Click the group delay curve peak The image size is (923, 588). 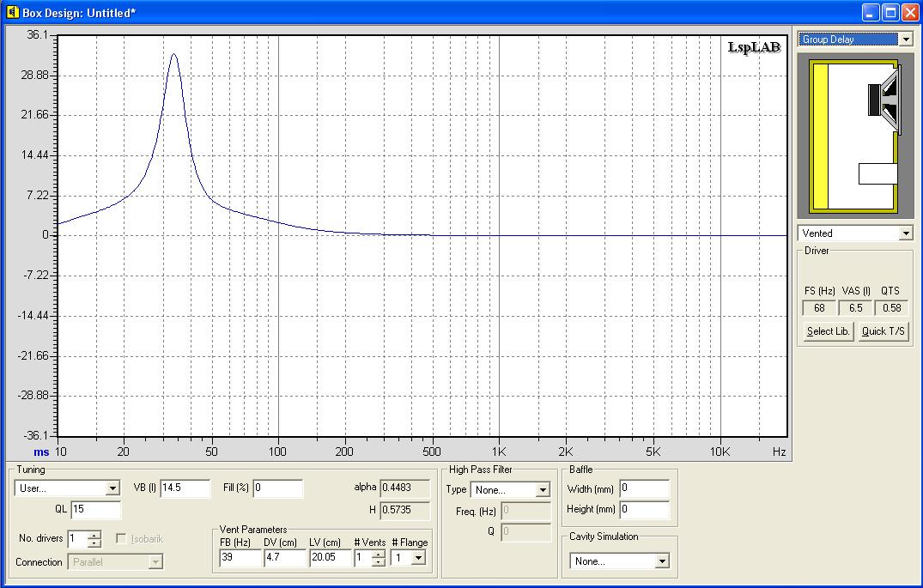[173, 54]
